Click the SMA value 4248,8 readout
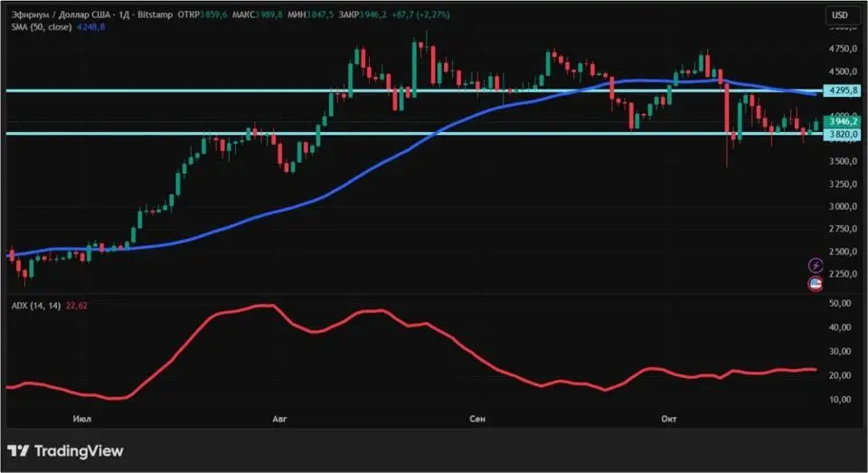868x473 pixels. tap(90, 26)
